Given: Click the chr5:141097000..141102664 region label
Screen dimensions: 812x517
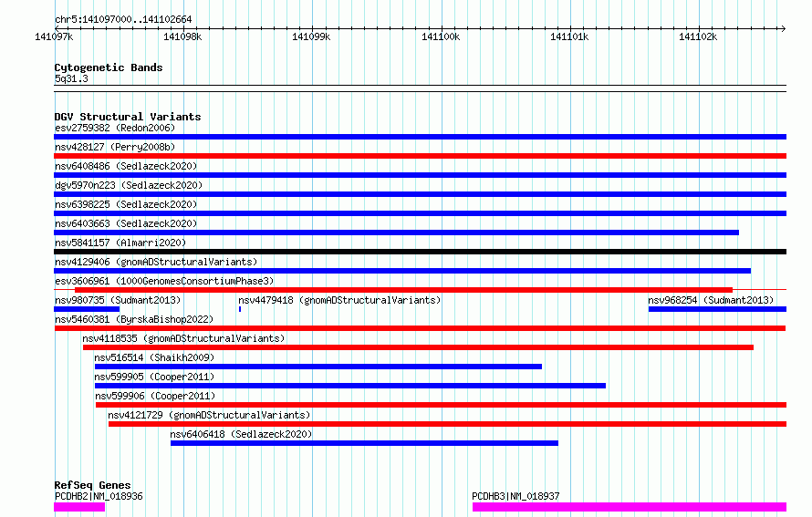Looking at the screenshot, I should click(x=123, y=20).
